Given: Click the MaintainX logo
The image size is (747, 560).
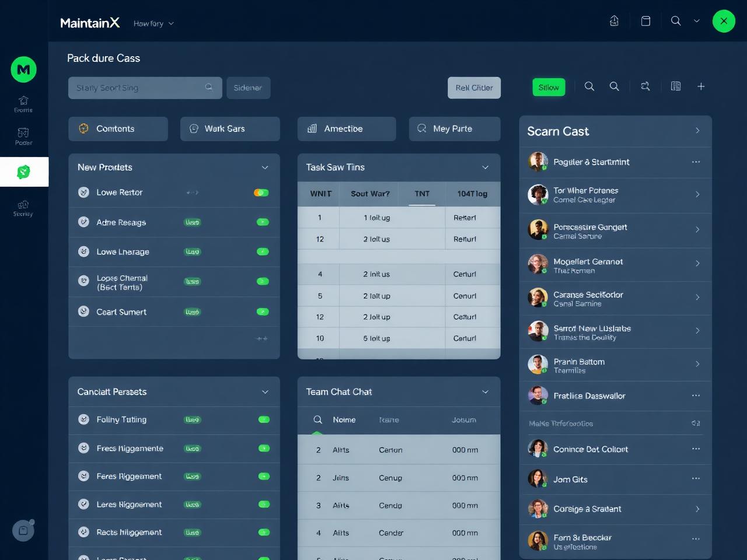Looking at the screenshot, I should 90,23.
